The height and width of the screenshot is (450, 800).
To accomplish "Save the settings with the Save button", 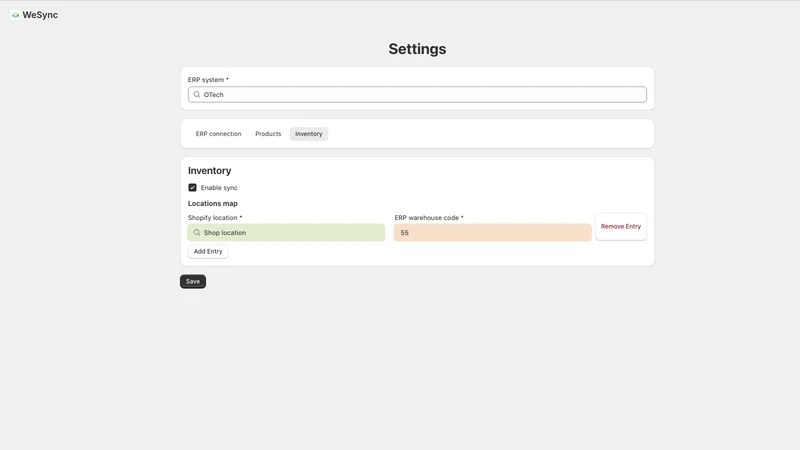I will [193, 282].
